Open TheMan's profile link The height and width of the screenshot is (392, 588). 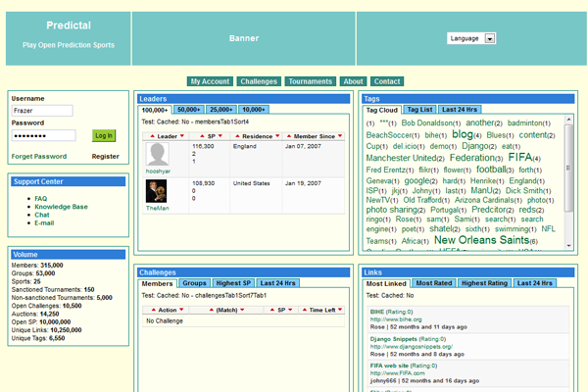158,208
